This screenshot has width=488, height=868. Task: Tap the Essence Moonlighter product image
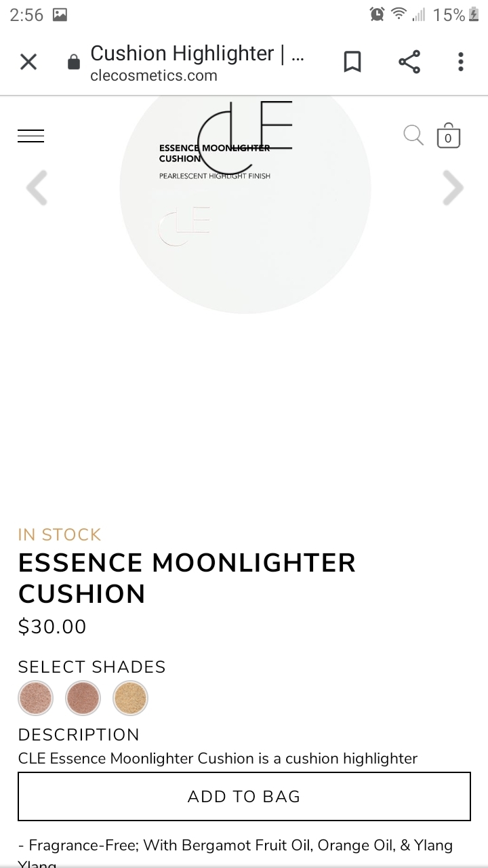coord(245,203)
